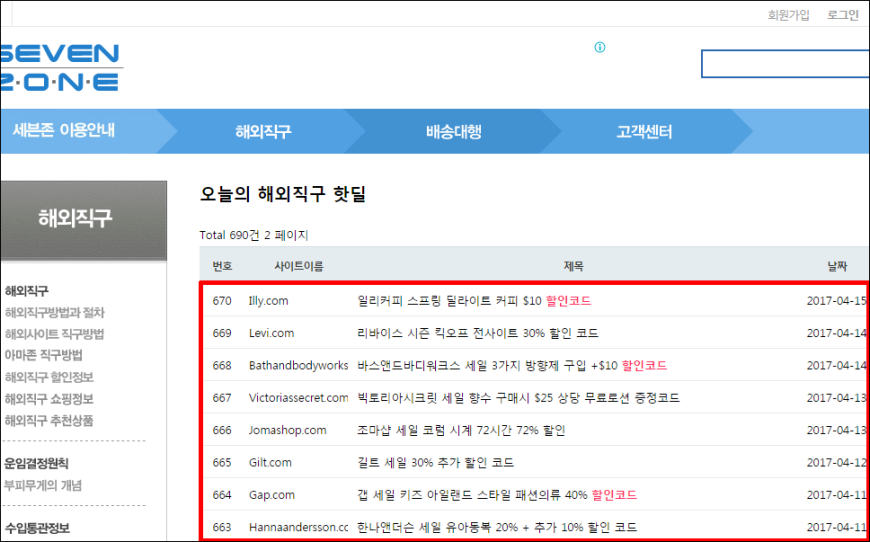Open the 한나앤더슨 세일 유아동복 post

(x=497, y=526)
